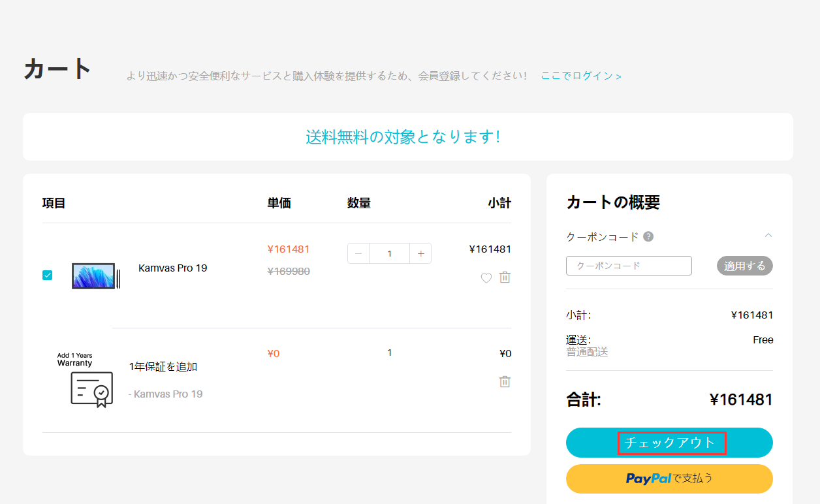
Task: Remove 1年保証を追加 item via trash icon
Action: tap(505, 382)
